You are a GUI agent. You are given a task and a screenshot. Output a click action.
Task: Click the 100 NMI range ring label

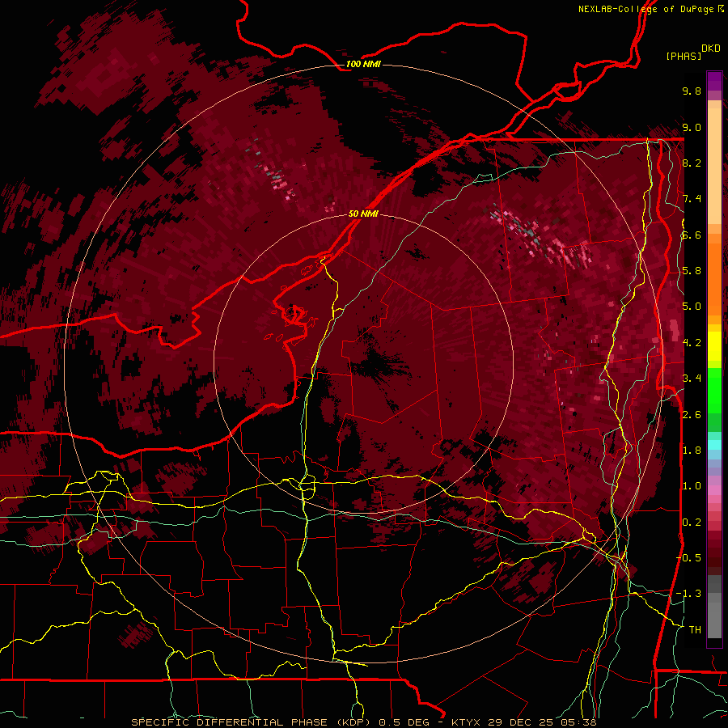363,64
